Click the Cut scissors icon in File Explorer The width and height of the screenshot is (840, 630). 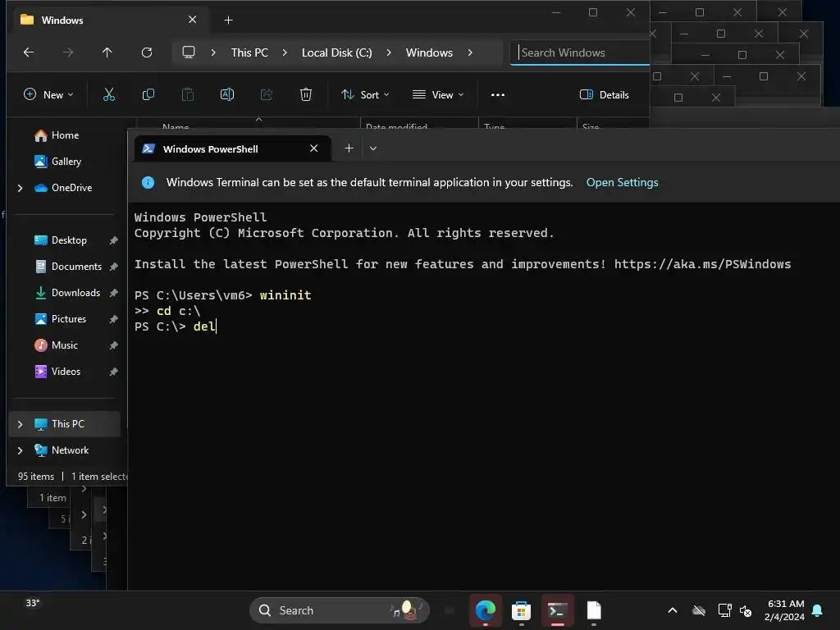(x=109, y=95)
